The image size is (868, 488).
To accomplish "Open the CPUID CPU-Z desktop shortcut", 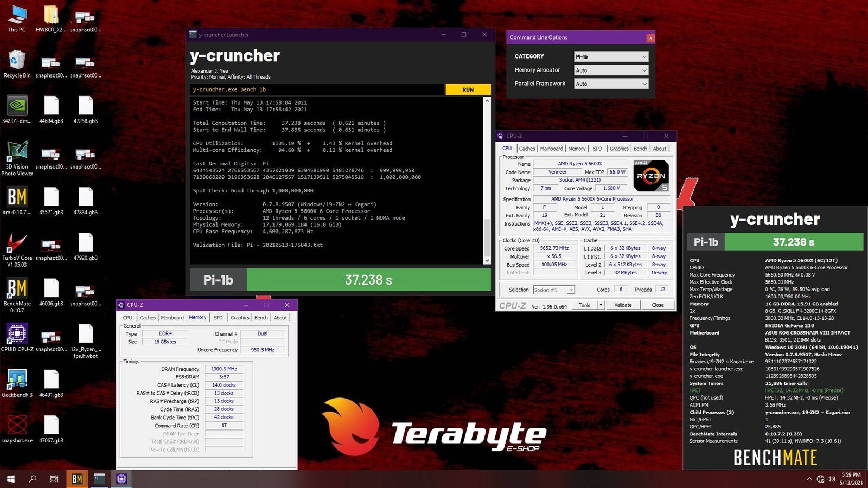I will point(17,335).
